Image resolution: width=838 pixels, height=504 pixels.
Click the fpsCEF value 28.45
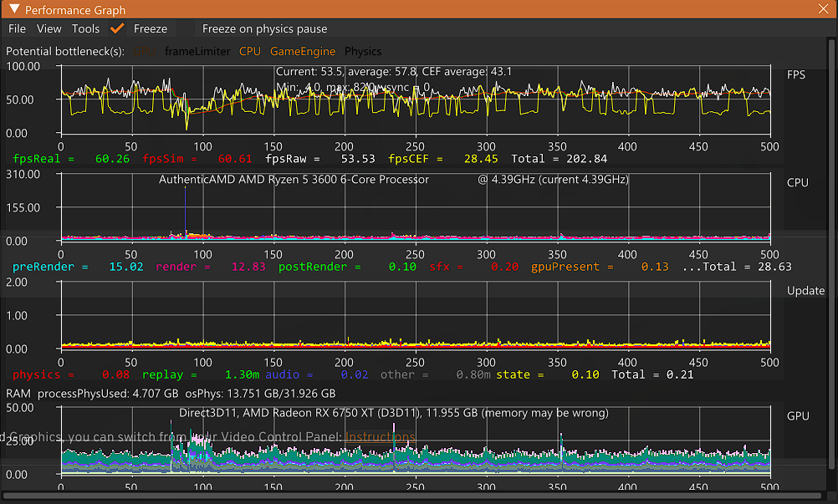tap(480, 159)
